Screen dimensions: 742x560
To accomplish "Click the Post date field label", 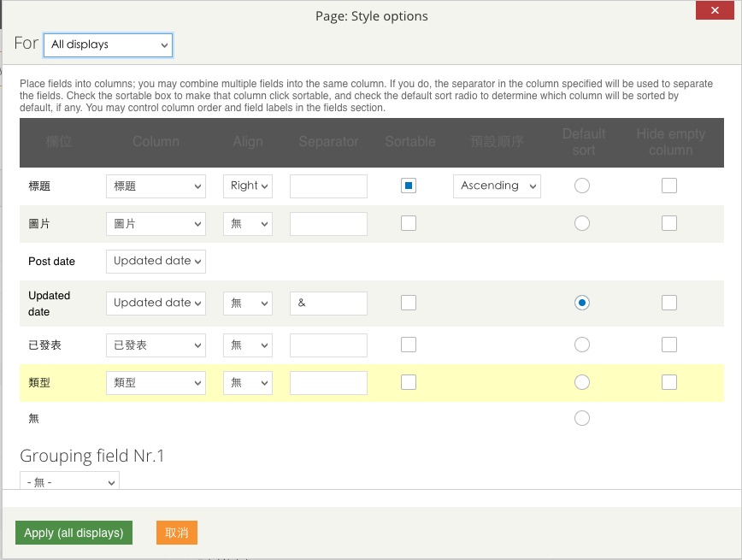I will [x=51, y=262].
